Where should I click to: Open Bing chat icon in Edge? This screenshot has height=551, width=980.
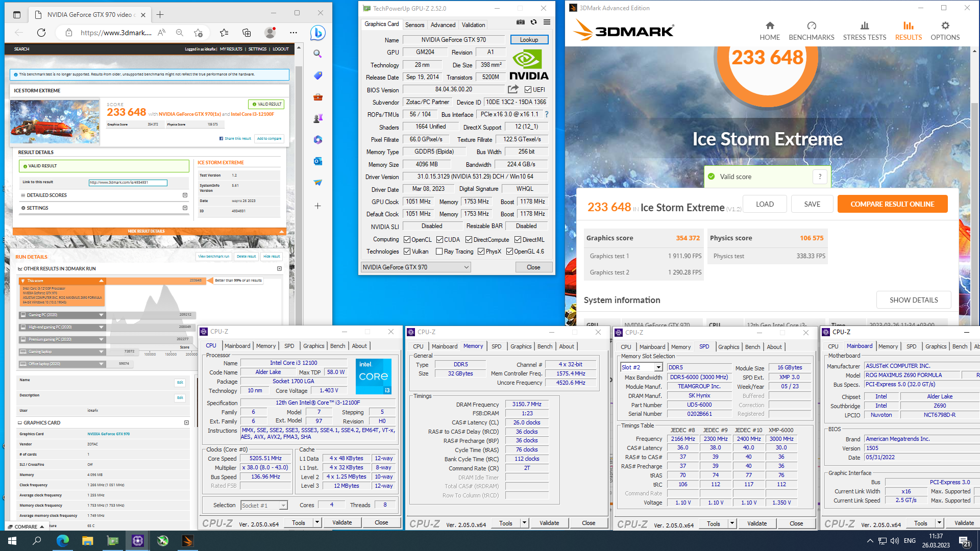click(x=318, y=33)
